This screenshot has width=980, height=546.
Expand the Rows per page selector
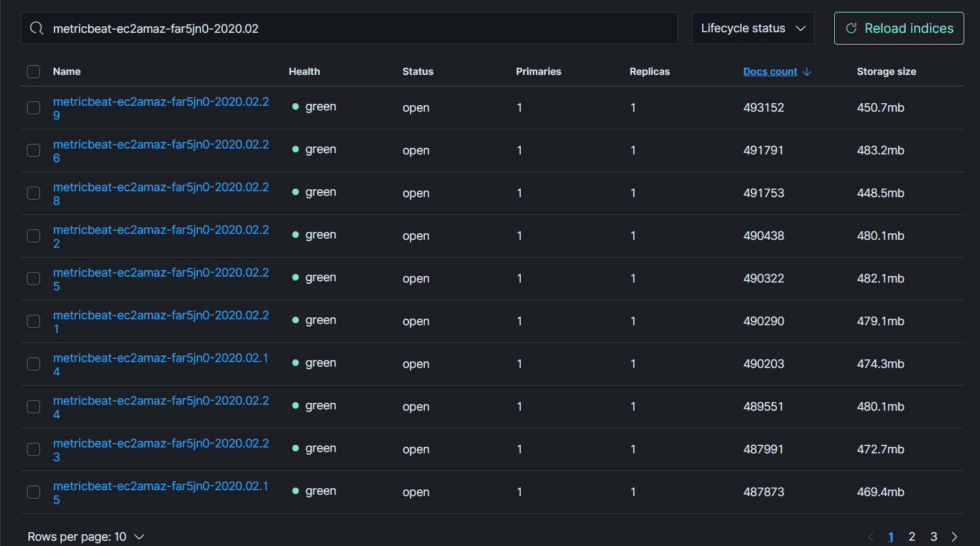pos(86,537)
